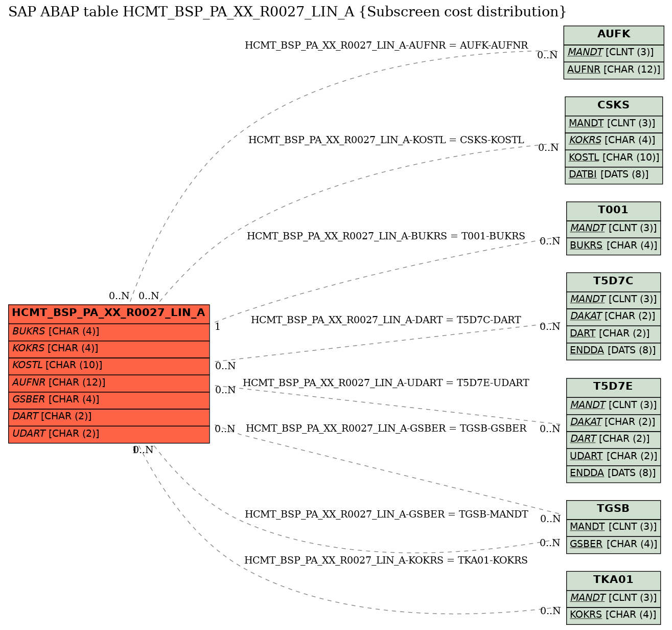This screenshot has width=672, height=630.
Task: Select BUKRS [CHAR (4)] in T001 table
Action: (613, 245)
